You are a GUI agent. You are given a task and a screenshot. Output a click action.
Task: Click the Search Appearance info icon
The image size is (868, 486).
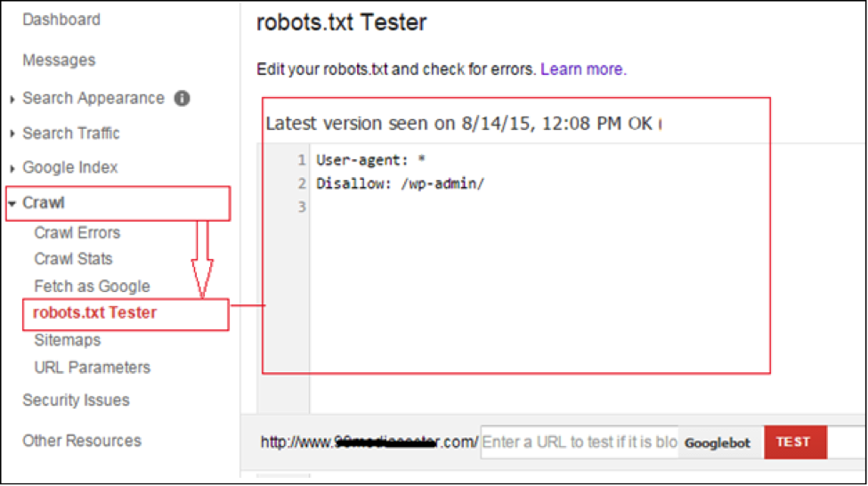click(183, 99)
